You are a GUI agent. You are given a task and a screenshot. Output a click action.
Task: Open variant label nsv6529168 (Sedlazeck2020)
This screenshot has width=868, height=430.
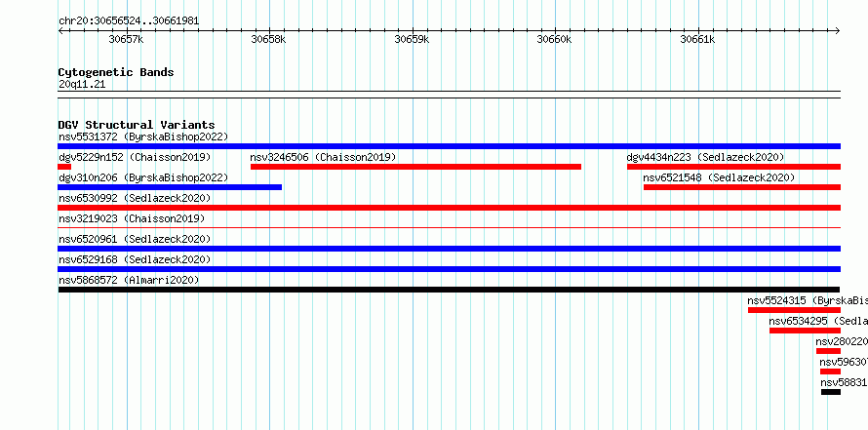pyautogui.click(x=135, y=259)
